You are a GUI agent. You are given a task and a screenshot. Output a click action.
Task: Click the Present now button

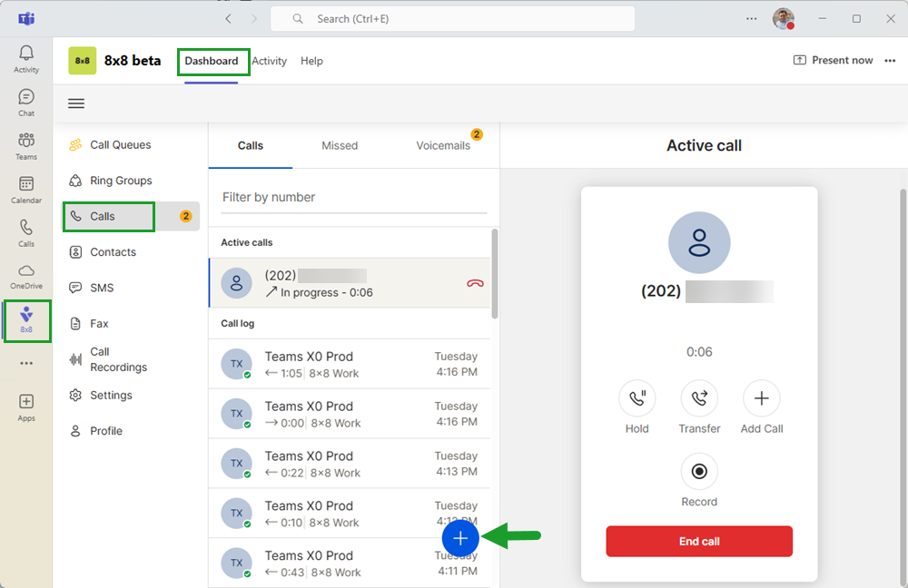[x=833, y=61]
